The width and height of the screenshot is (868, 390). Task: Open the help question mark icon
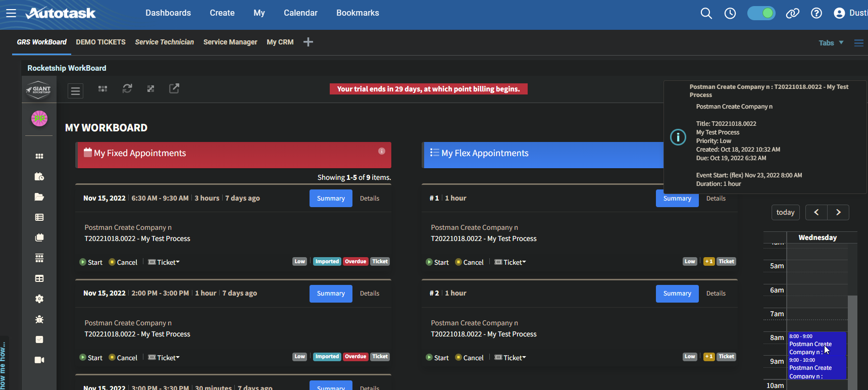816,13
